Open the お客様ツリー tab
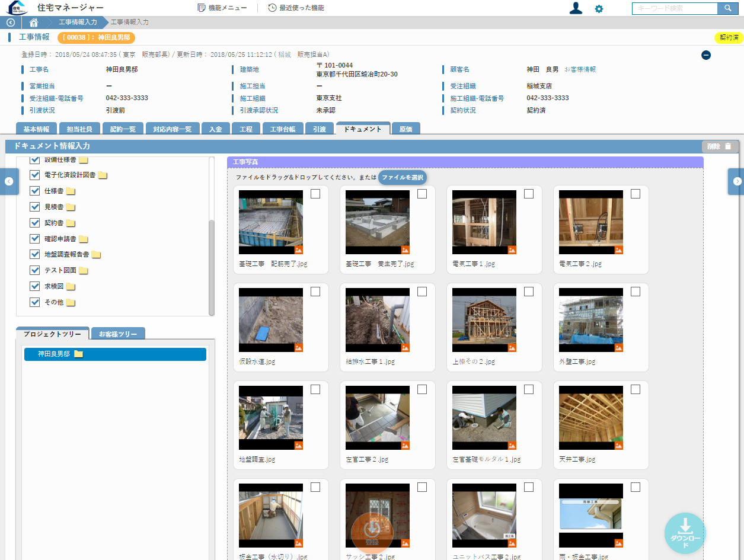The width and height of the screenshot is (744, 560). pos(118,334)
